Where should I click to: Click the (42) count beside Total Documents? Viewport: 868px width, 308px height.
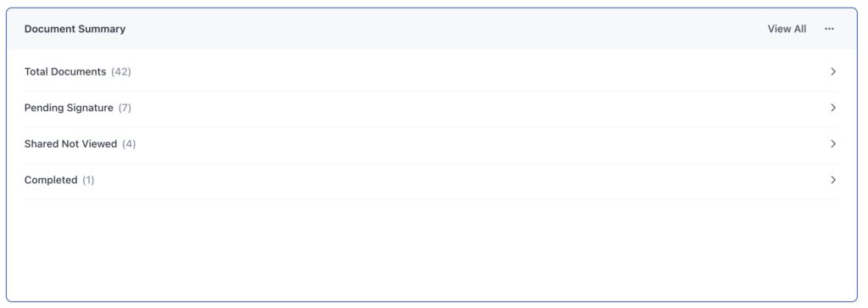(120, 71)
